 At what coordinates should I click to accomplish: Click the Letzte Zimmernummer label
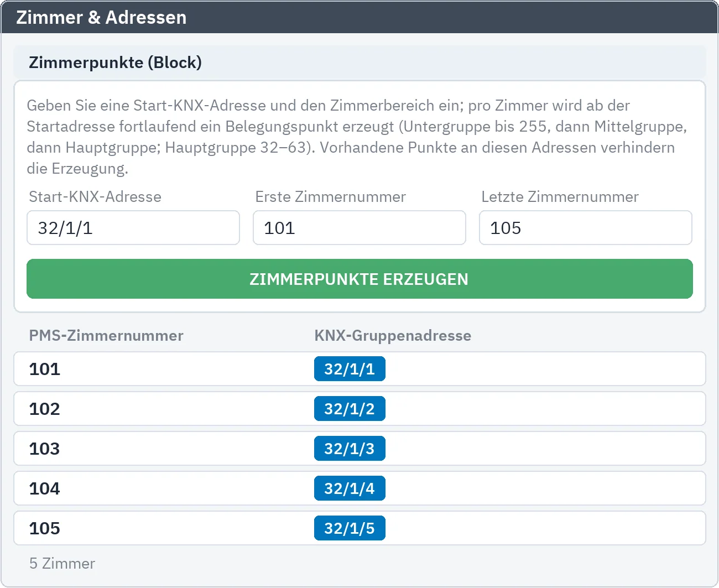(560, 197)
